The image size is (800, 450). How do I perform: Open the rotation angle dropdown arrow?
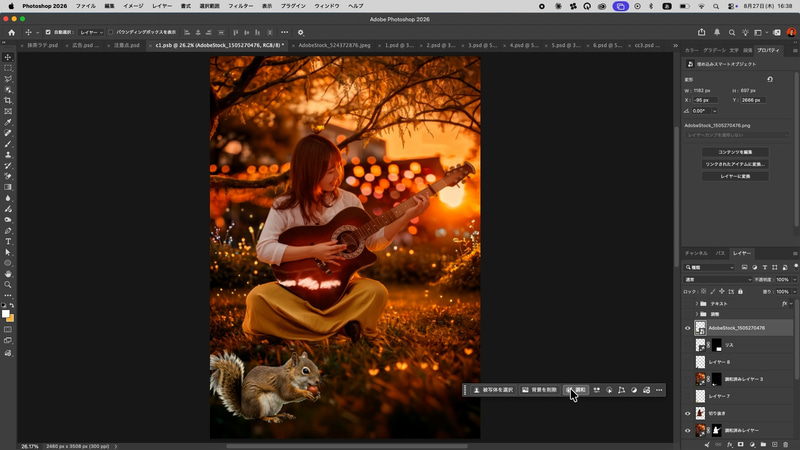point(714,111)
